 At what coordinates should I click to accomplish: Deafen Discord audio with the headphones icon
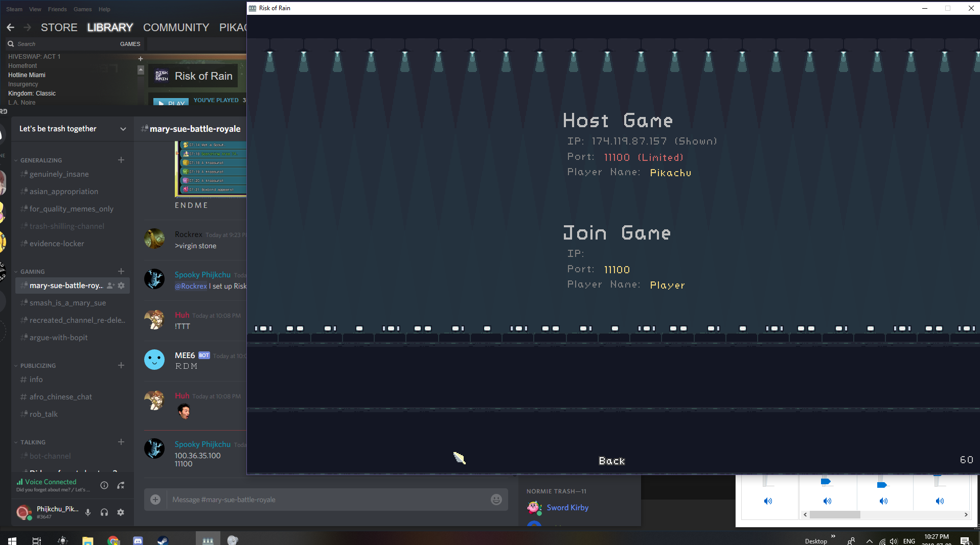tap(104, 512)
